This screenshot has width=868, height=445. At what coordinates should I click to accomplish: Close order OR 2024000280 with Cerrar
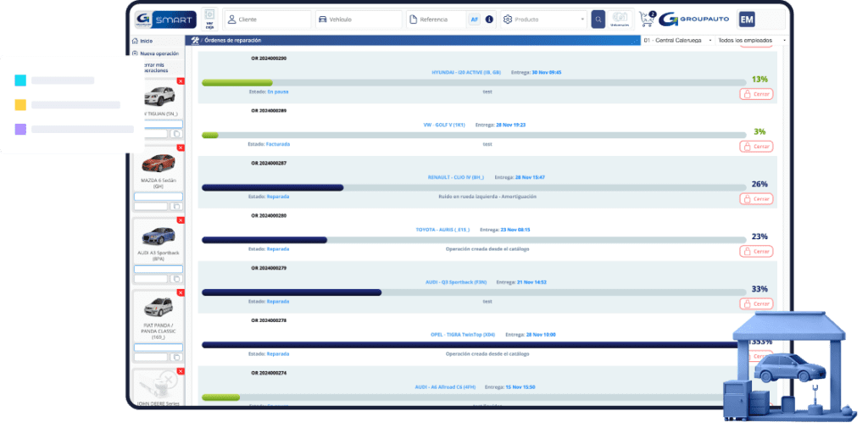coord(756,251)
